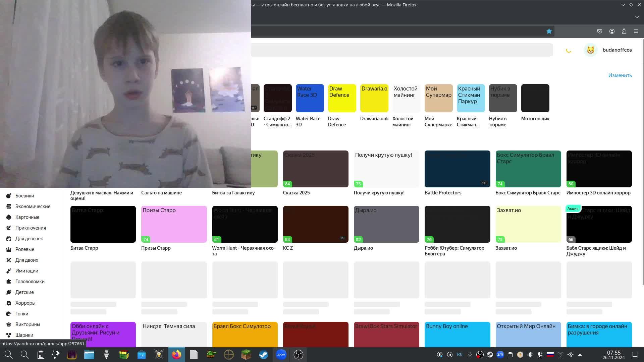Image resolution: width=644 pixels, height=362 pixels.
Task: Select Головоломки in the sidebar
Action: (x=30, y=282)
